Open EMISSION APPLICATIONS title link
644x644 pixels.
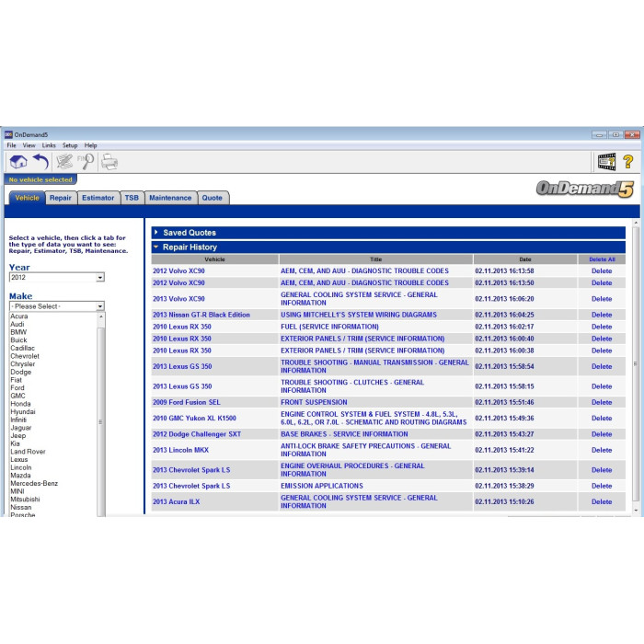point(322,486)
